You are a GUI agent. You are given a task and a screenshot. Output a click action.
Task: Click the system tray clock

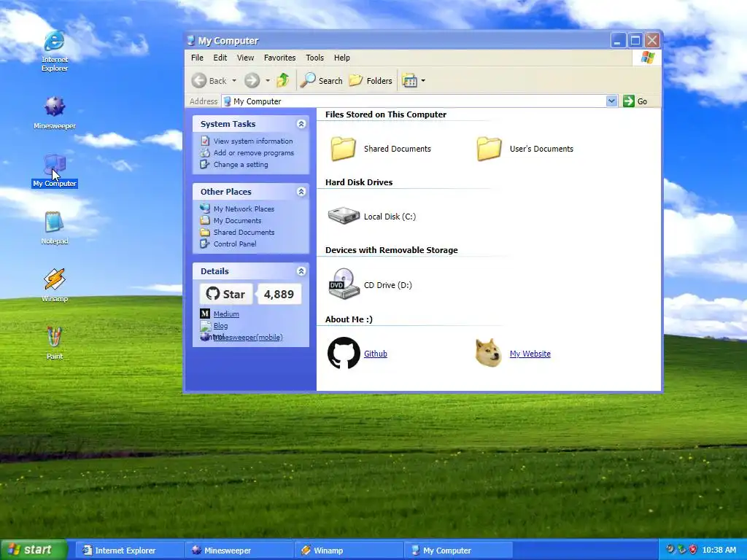pos(719,550)
